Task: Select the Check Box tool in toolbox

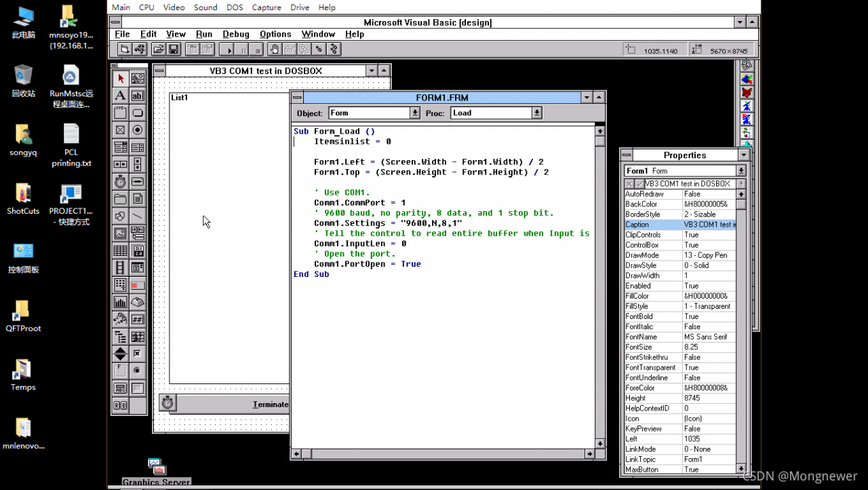Action: (x=120, y=130)
